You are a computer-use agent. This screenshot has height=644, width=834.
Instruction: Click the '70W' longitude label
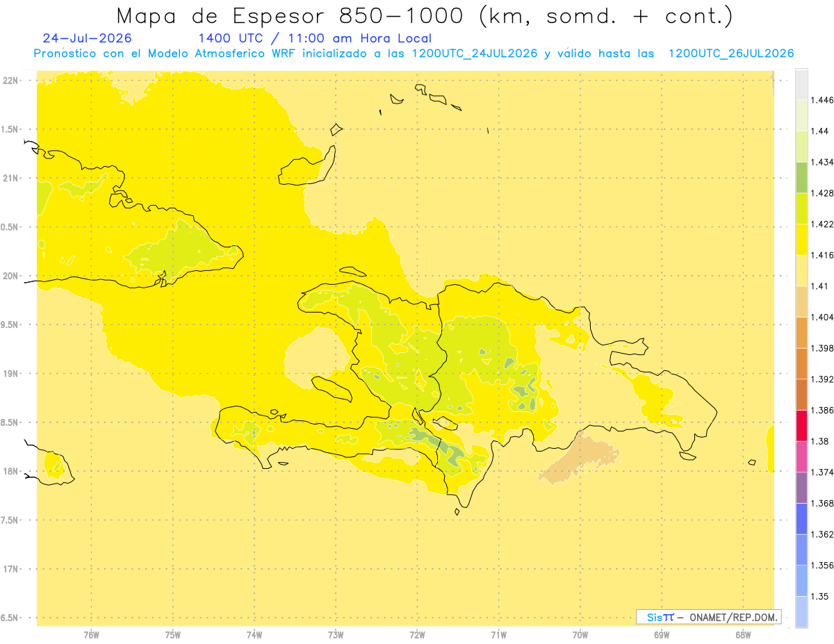[580, 634]
